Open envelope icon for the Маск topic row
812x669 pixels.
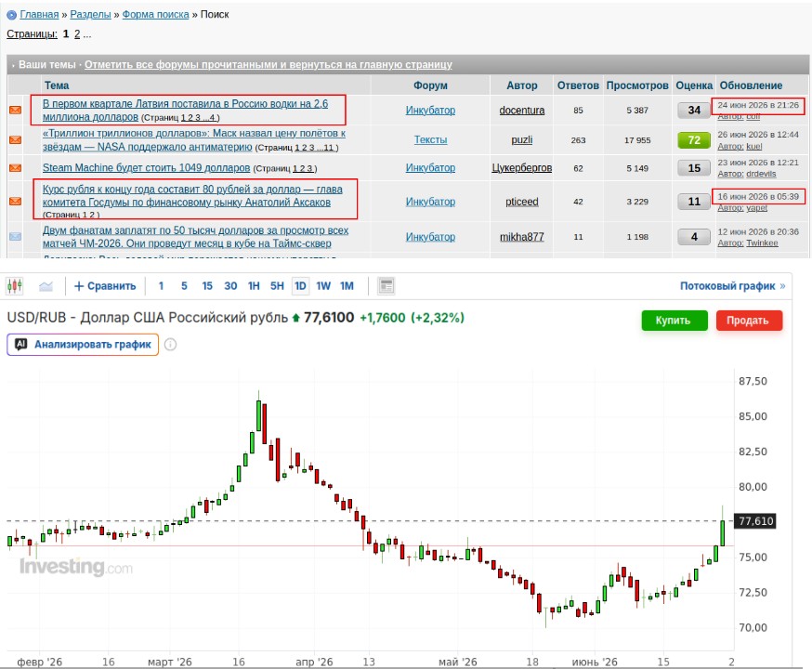[x=16, y=139]
